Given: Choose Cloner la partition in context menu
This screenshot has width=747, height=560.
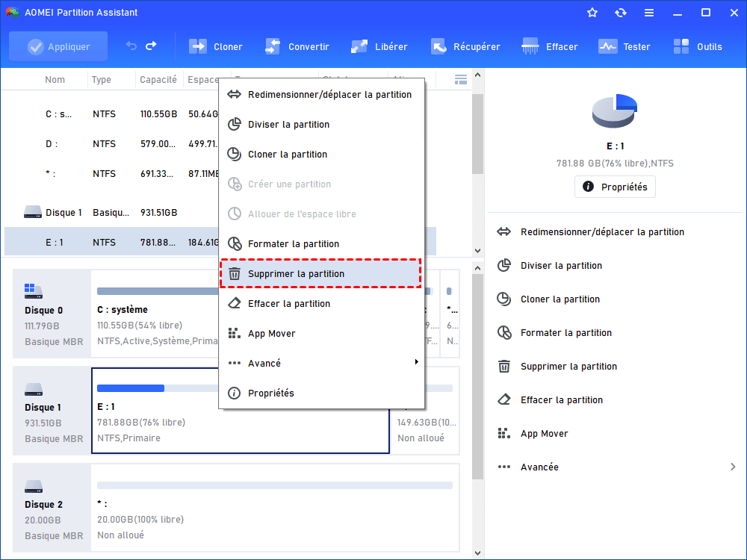Looking at the screenshot, I should pos(321,155).
